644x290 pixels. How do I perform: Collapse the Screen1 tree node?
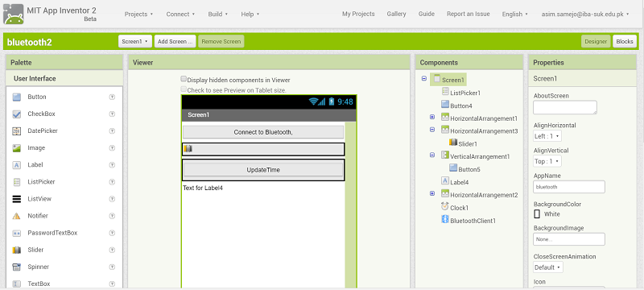point(424,78)
